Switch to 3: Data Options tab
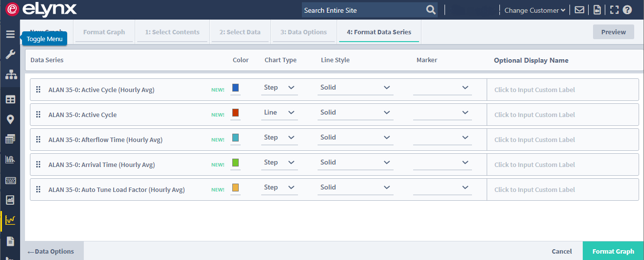 (x=303, y=32)
